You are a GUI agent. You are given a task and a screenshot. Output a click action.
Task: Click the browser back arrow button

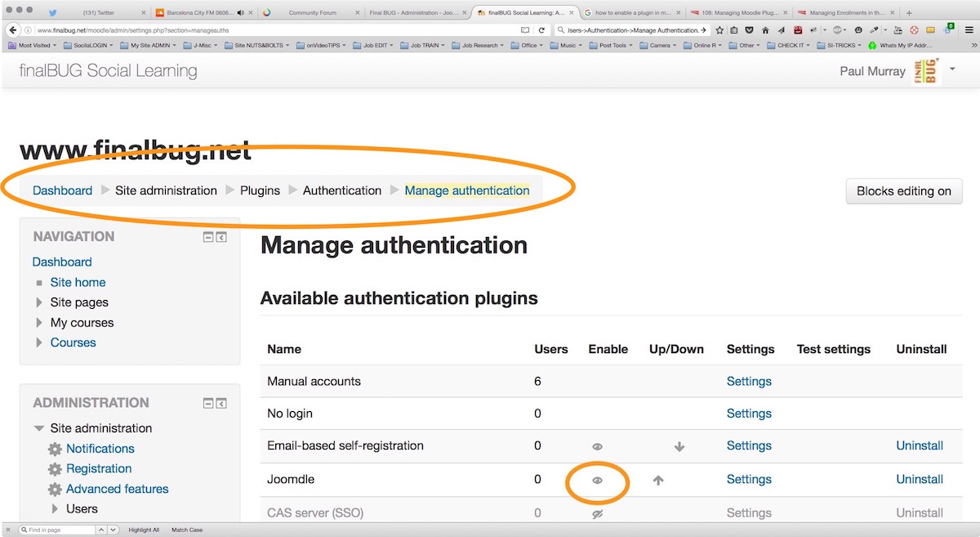12,30
